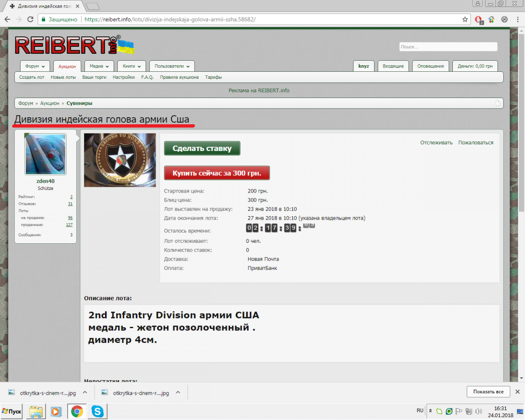Image resolution: width=525 pixels, height=420 pixels.
Task: Open Настройки submenu item
Action: 124,77
